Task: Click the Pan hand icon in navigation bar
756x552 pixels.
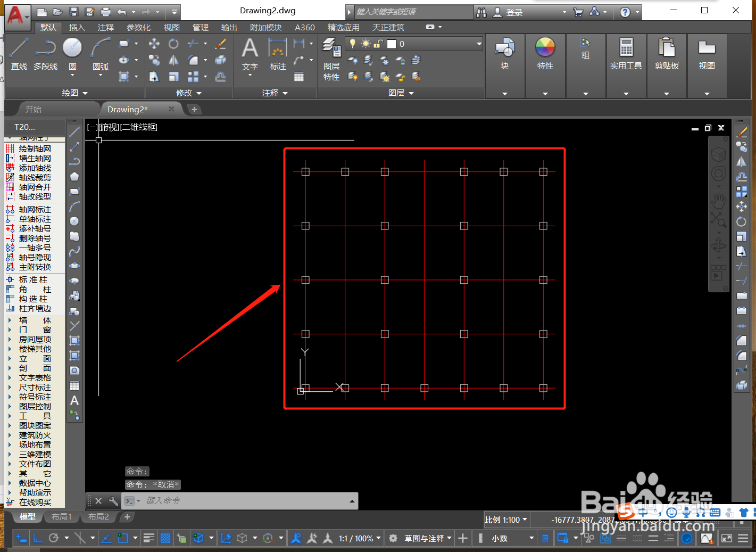Action: 719,201
